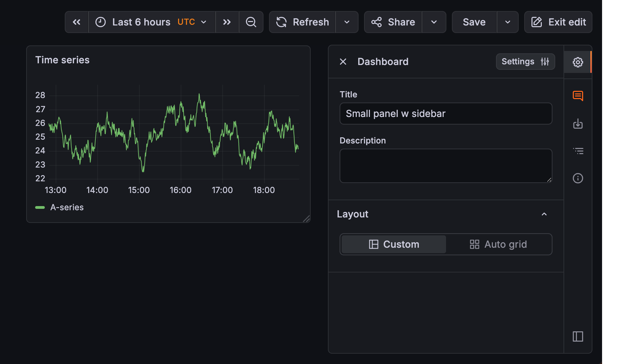Open the Refresh interval dropdown arrow
The width and height of the screenshot is (631, 364).
click(347, 22)
